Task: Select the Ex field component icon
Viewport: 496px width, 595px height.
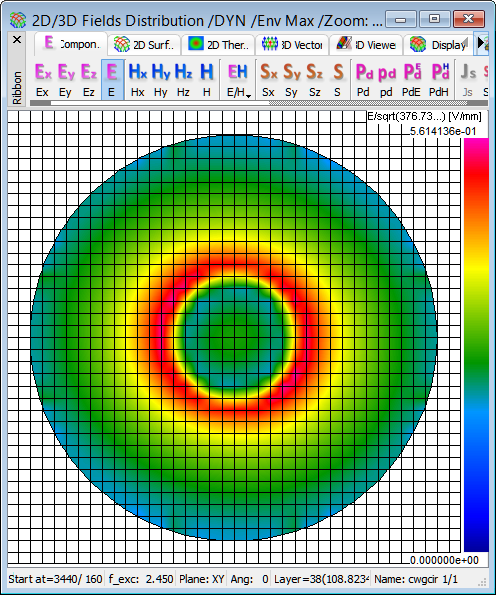Action: [x=43, y=80]
